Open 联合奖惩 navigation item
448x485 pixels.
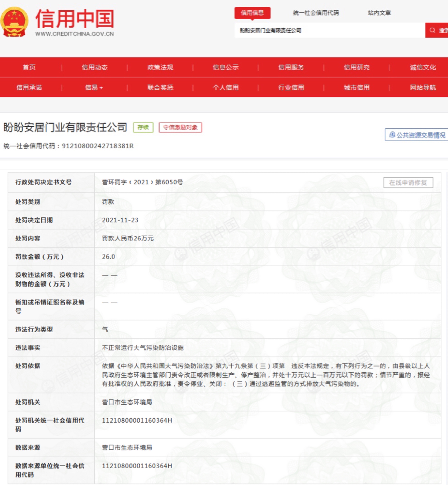(x=160, y=88)
